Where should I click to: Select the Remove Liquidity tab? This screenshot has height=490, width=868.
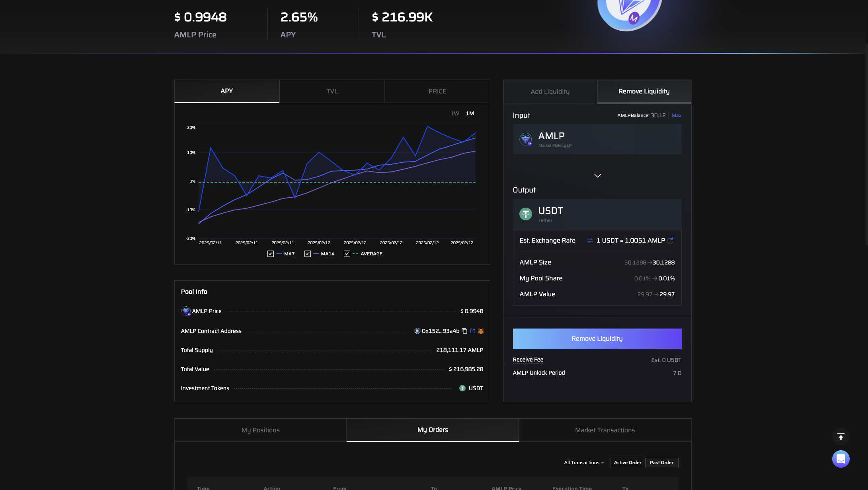click(644, 91)
